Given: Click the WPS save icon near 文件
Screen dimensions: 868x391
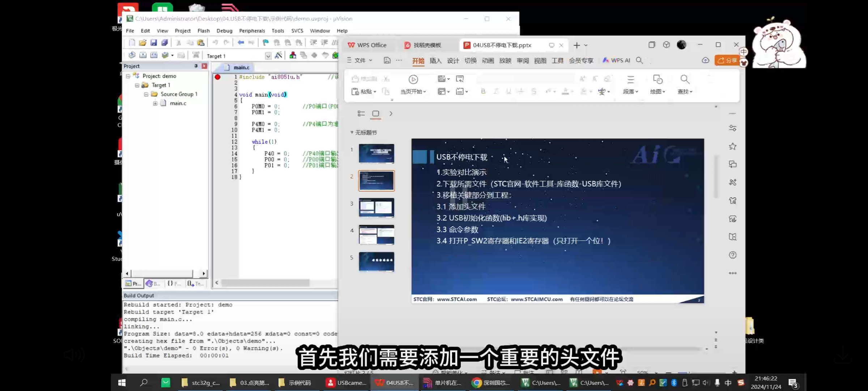Looking at the screenshot, I should pos(387,60).
